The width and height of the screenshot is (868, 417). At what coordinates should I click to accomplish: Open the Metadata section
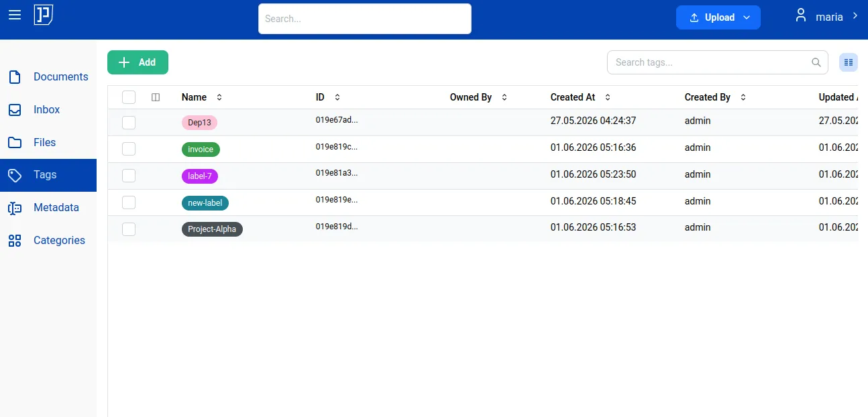[x=48, y=208]
